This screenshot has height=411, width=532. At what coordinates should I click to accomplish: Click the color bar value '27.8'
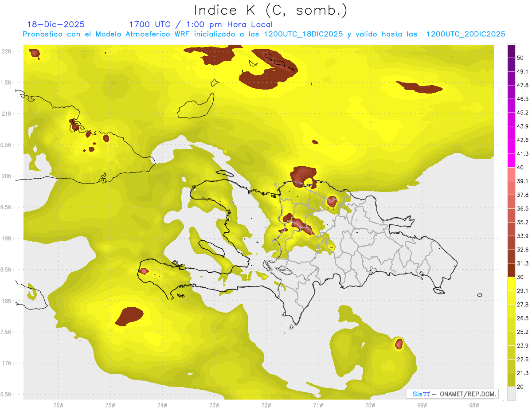click(x=522, y=305)
